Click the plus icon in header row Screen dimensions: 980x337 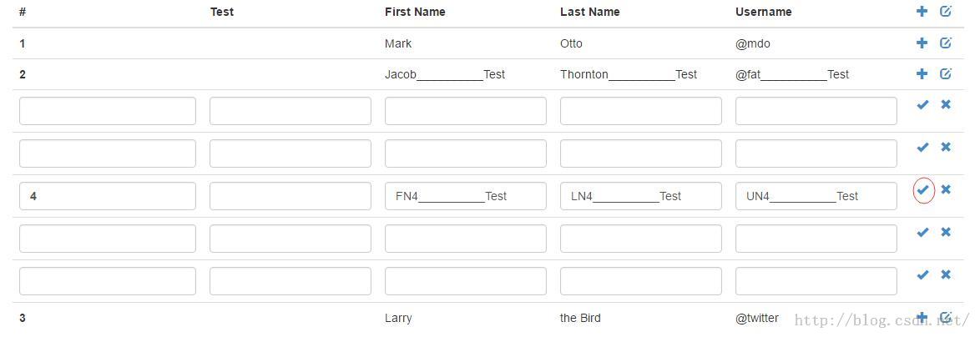[x=922, y=12]
